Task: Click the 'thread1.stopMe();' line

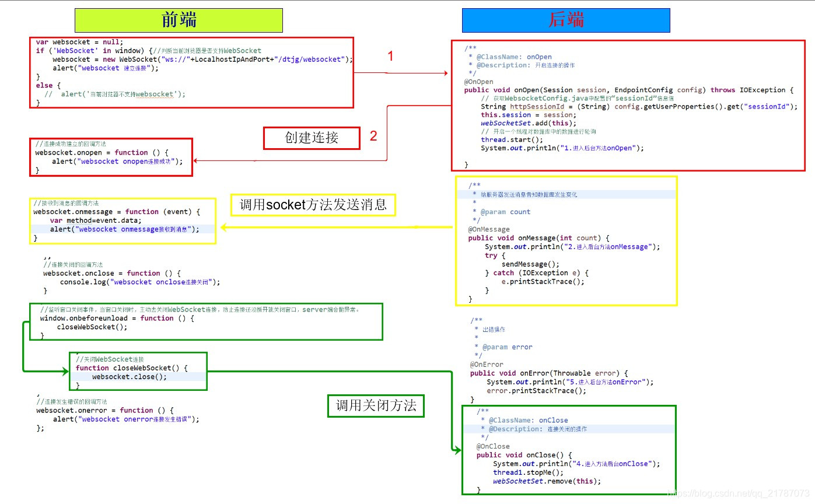Action: point(529,473)
